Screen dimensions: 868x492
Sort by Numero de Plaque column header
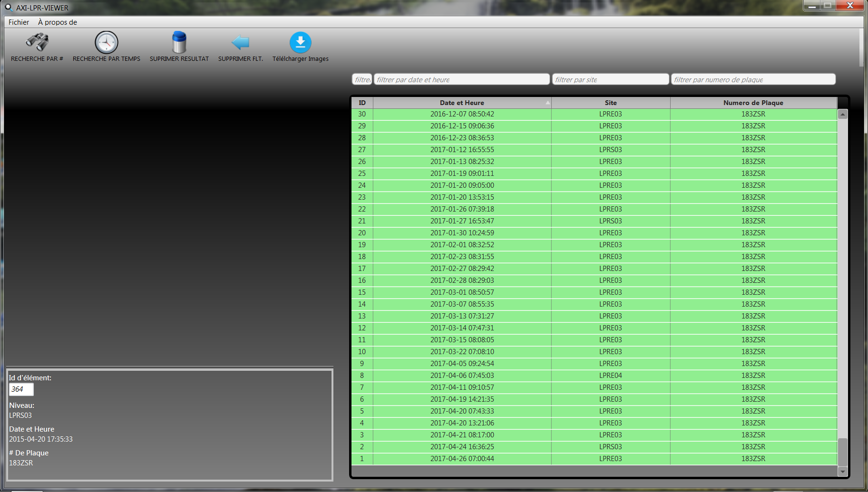tap(753, 103)
